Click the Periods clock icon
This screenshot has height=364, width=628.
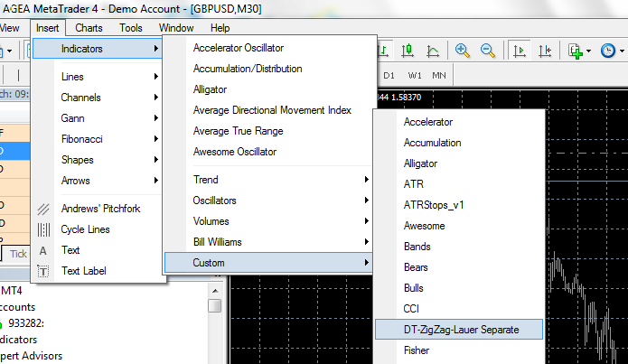coord(608,51)
